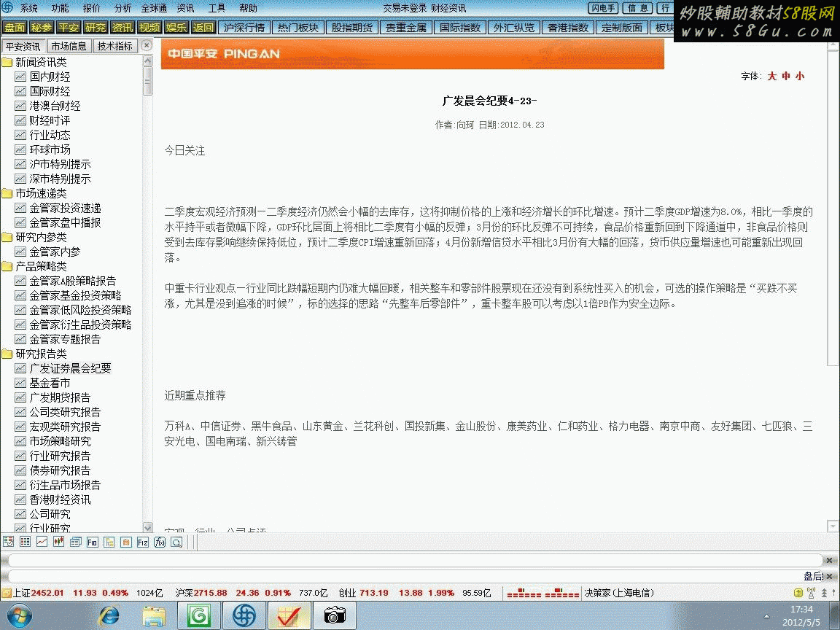Viewport: 840px width, 630px height.
Task: Open the 帮助 menu
Action: [248, 8]
